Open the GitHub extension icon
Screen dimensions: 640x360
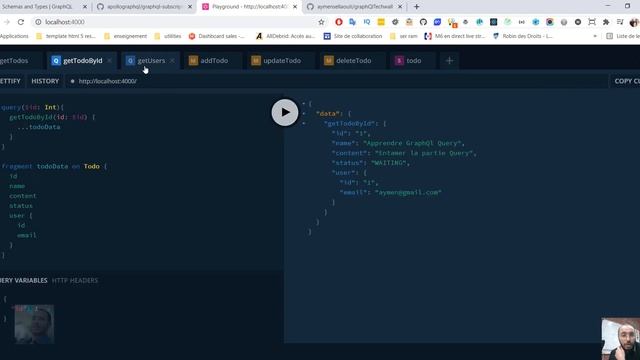point(423,22)
